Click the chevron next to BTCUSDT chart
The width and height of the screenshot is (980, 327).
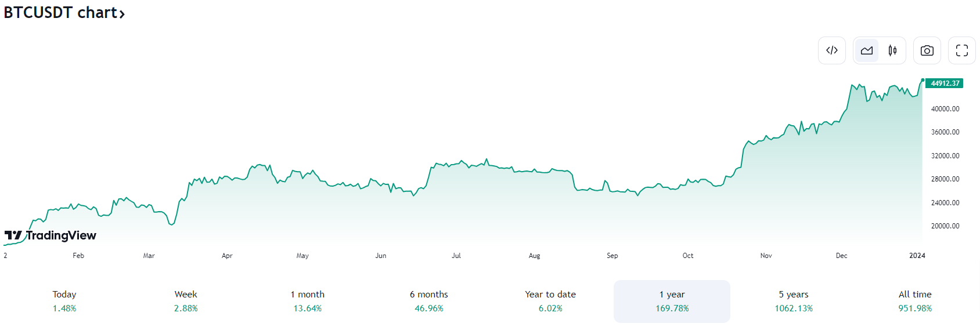122,14
